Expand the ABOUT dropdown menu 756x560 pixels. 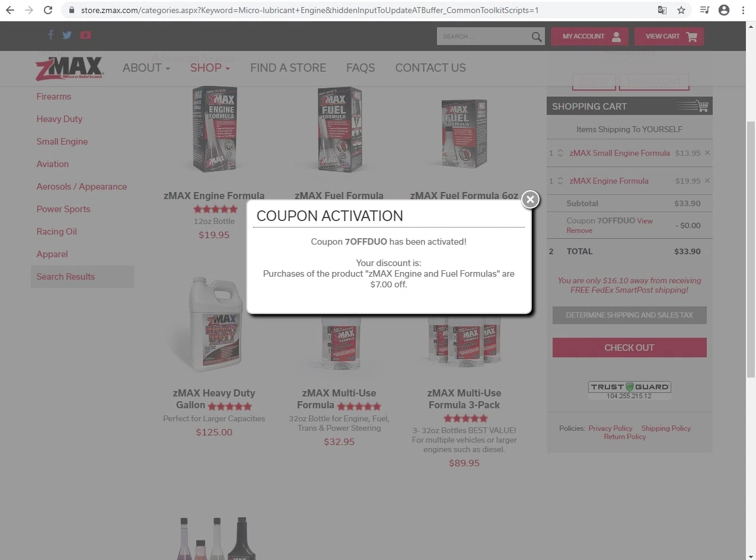(146, 68)
